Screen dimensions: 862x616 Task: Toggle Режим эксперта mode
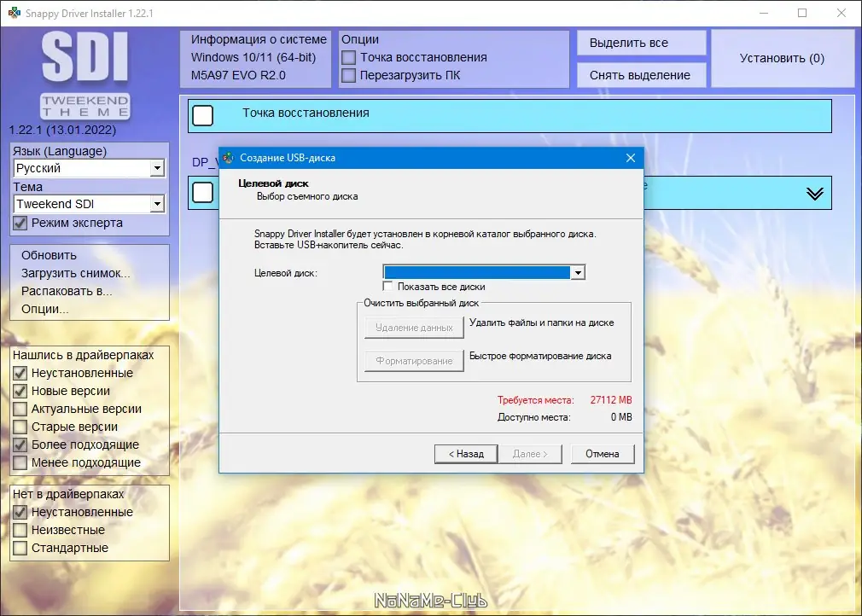pos(20,223)
